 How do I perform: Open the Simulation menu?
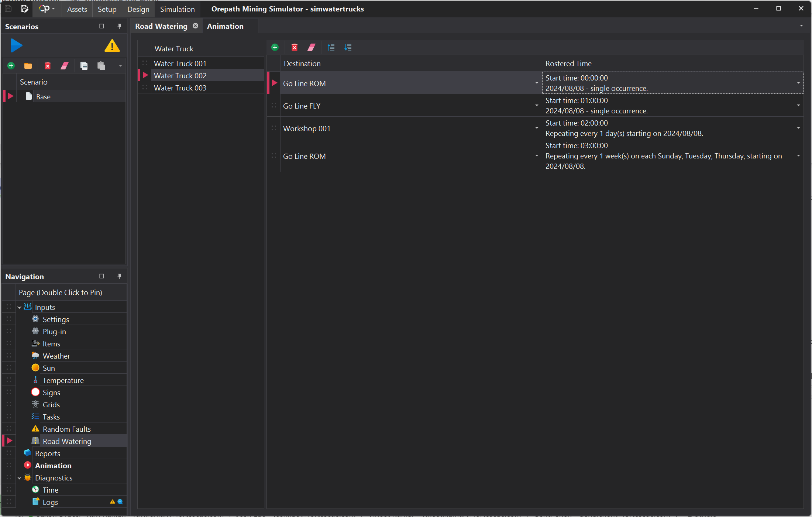(178, 9)
